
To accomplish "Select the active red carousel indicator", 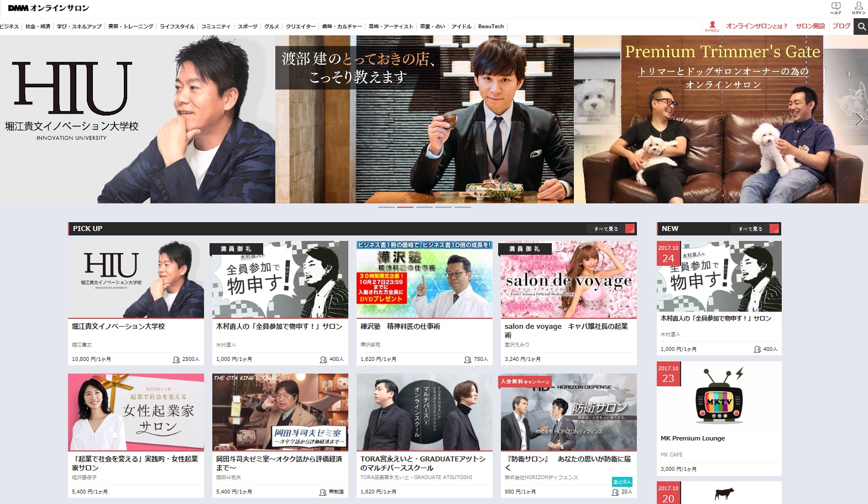I will coord(405,207).
